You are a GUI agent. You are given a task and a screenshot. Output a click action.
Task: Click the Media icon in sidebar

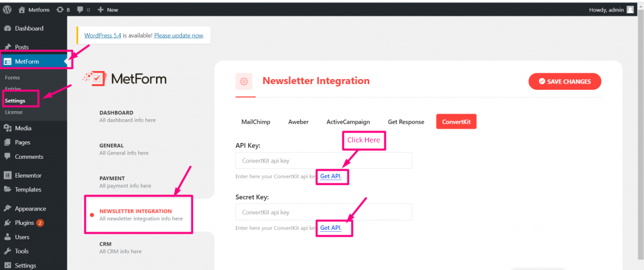point(8,129)
